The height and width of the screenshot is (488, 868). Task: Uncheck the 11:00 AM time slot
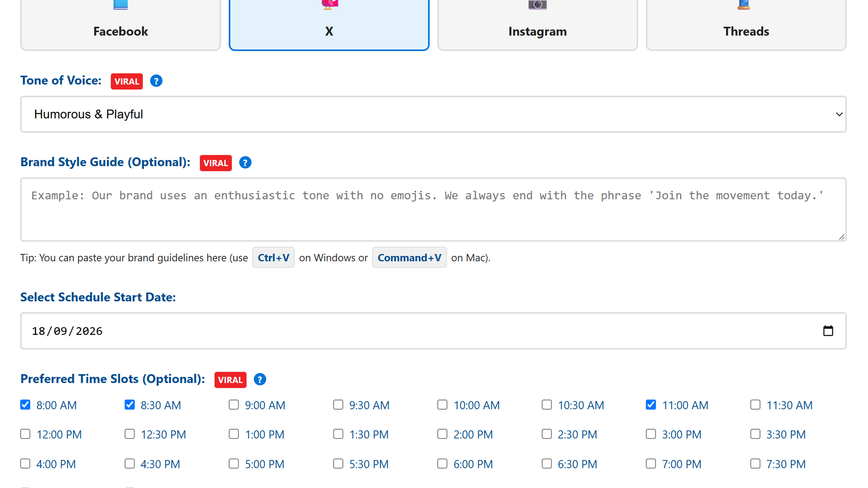[651, 405]
